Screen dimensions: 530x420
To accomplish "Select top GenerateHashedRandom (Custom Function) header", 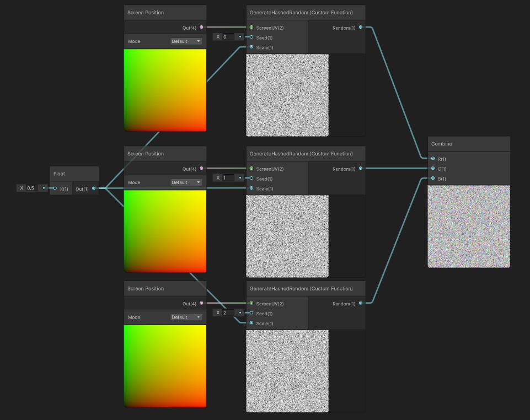I will tap(306, 13).
